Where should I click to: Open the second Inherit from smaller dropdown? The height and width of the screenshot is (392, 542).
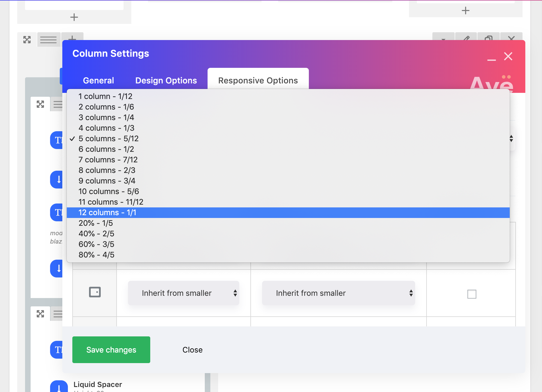tap(338, 293)
